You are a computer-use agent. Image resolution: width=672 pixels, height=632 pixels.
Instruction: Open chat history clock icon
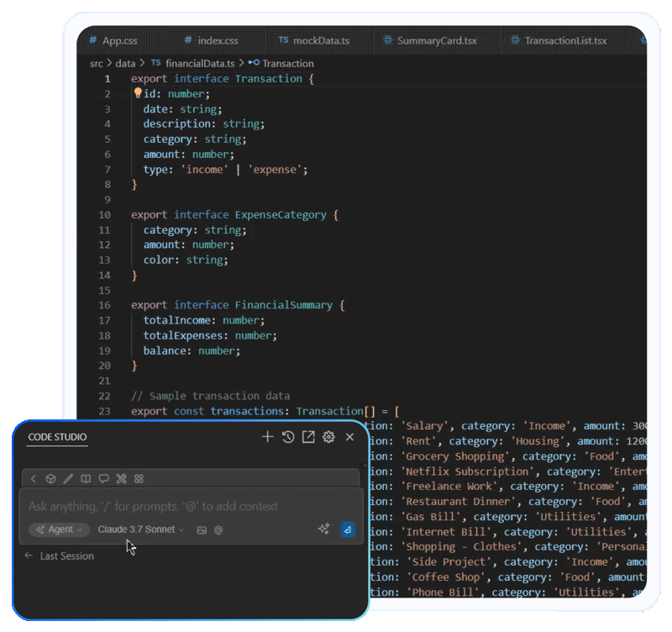tap(288, 437)
